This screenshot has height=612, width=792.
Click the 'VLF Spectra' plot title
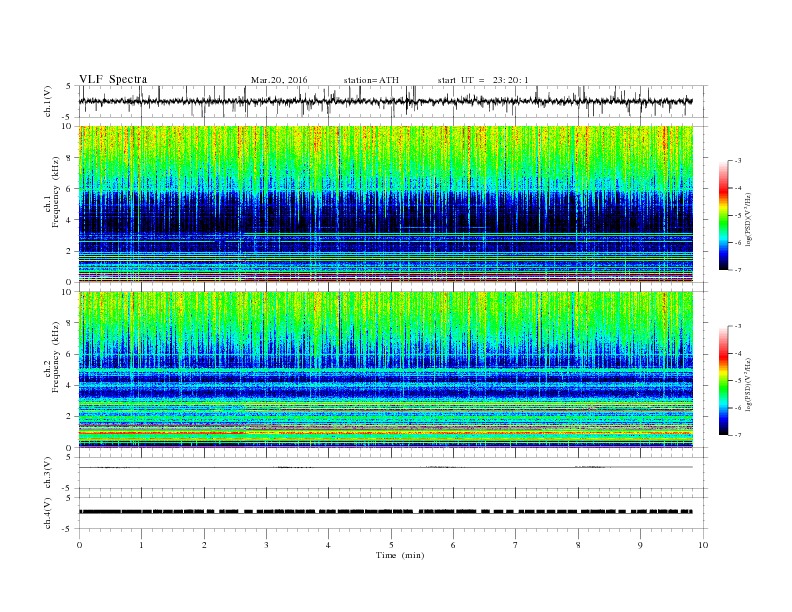click(113, 79)
